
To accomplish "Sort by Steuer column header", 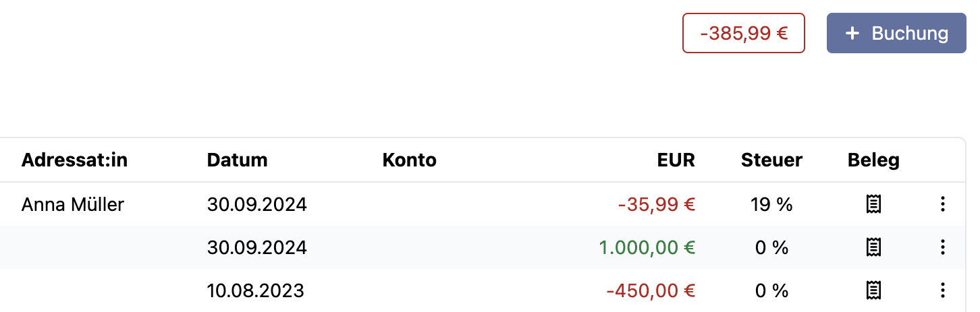I will 771,160.
